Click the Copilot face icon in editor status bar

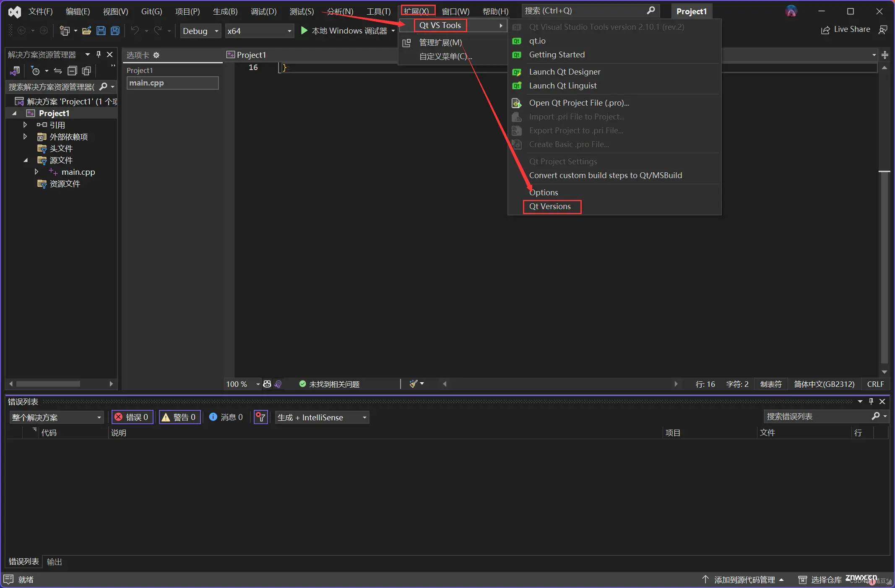coord(267,384)
